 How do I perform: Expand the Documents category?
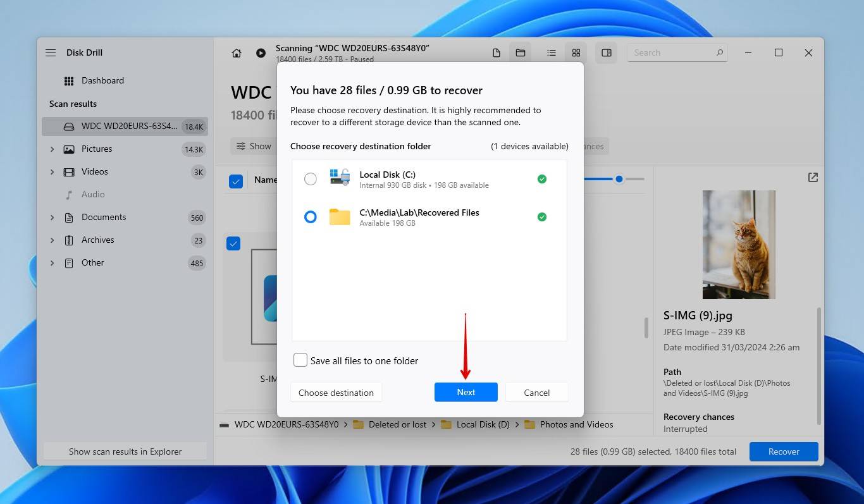tap(52, 218)
